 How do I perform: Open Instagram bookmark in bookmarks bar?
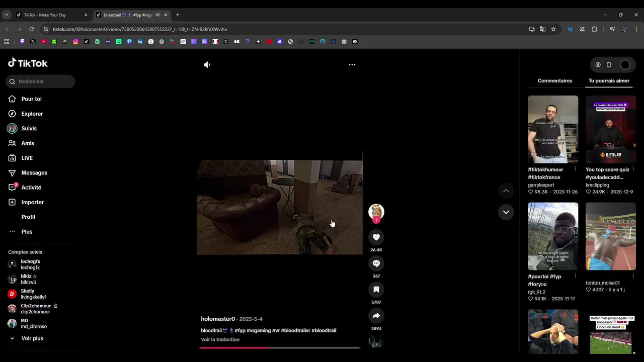[x=76, y=42]
